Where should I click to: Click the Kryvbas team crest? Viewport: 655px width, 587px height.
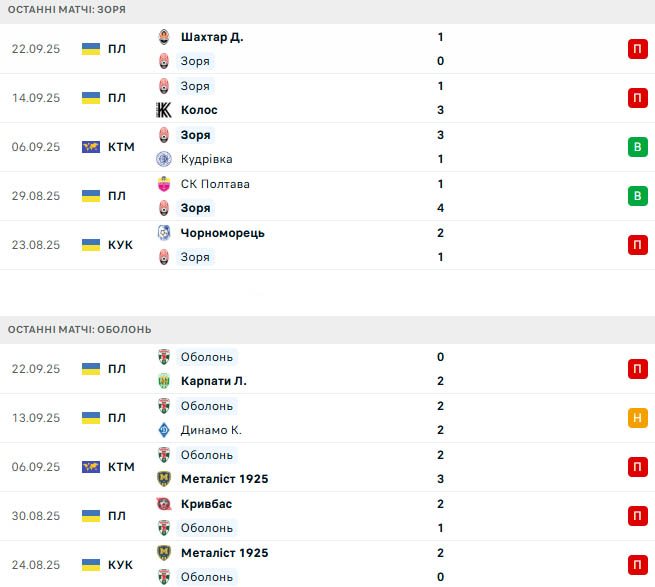[165, 504]
